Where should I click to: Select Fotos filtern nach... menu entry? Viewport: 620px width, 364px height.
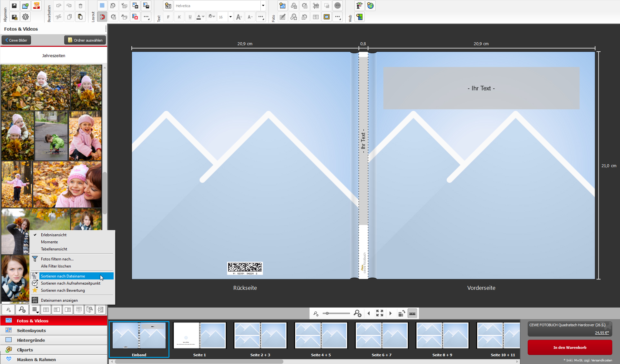pos(57,259)
